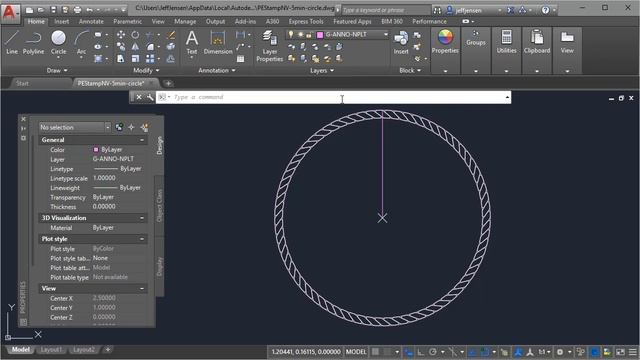The width and height of the screenshot is (640, 360).
Task: Toggle the layer on/off lightbulb icon
Action: 291,35
